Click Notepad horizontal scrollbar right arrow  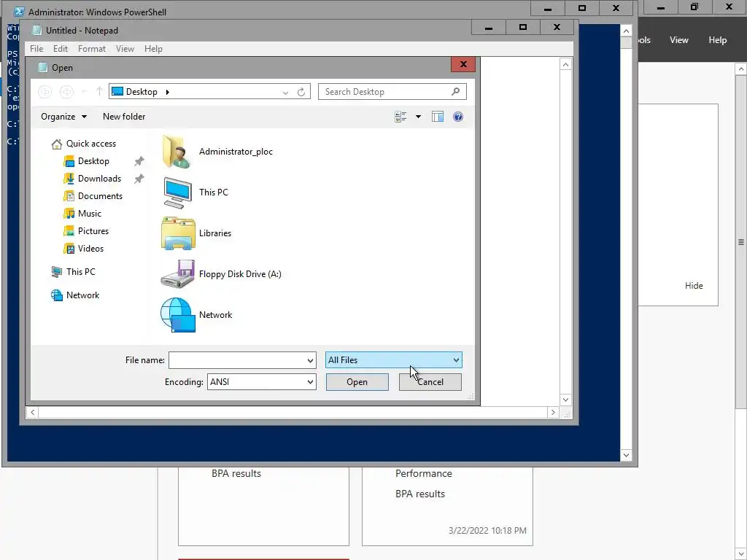[553, 413]
